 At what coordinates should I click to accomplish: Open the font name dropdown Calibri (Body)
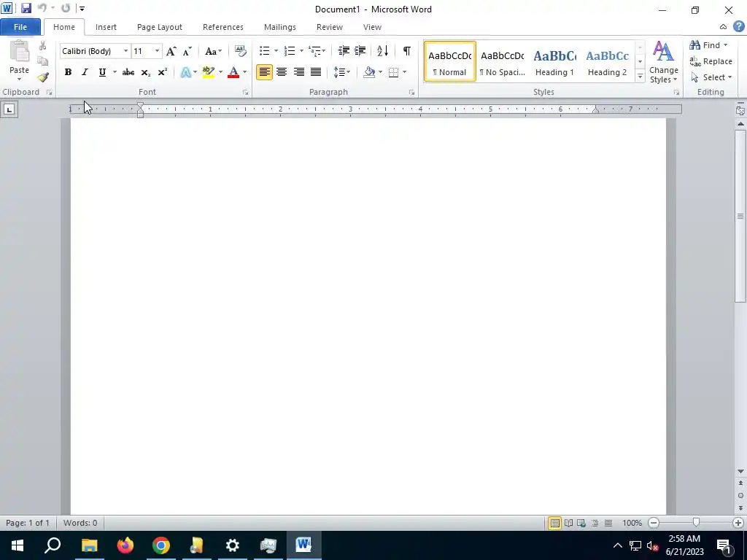[125, 51]
